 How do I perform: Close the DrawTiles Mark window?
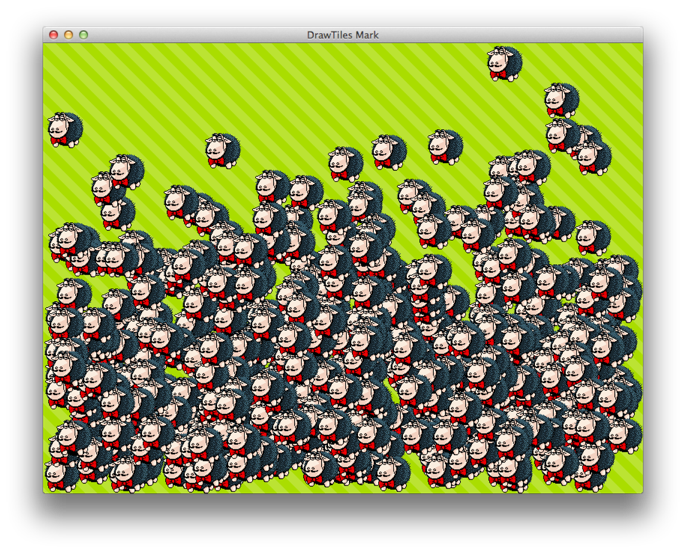pyautogui.click(x=53, y=35)
